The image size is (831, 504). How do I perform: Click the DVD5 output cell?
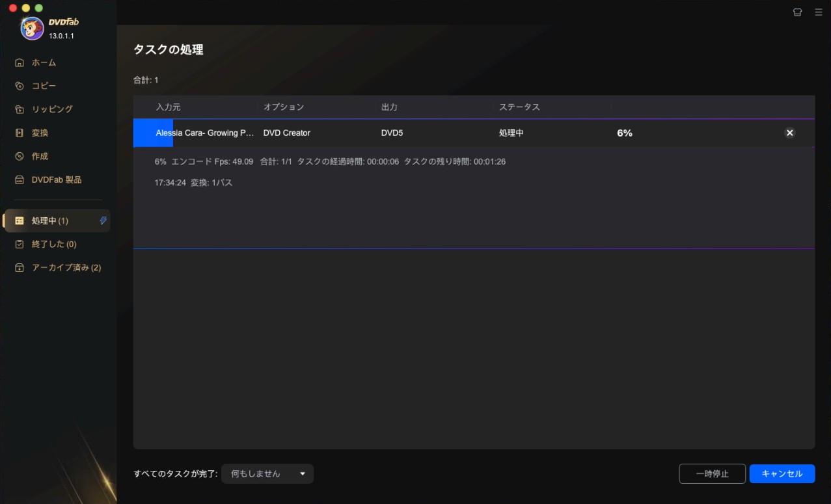tap(392, 133)
